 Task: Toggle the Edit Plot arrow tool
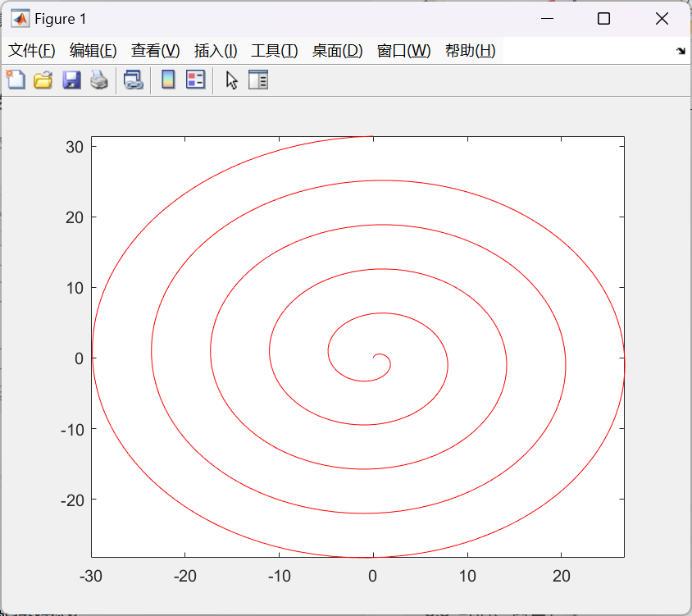pyautogui.click(x=232, y=80)
